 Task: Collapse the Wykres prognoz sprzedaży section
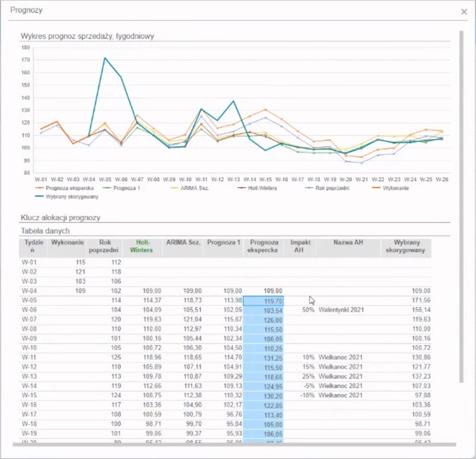(x=87, y=36)
